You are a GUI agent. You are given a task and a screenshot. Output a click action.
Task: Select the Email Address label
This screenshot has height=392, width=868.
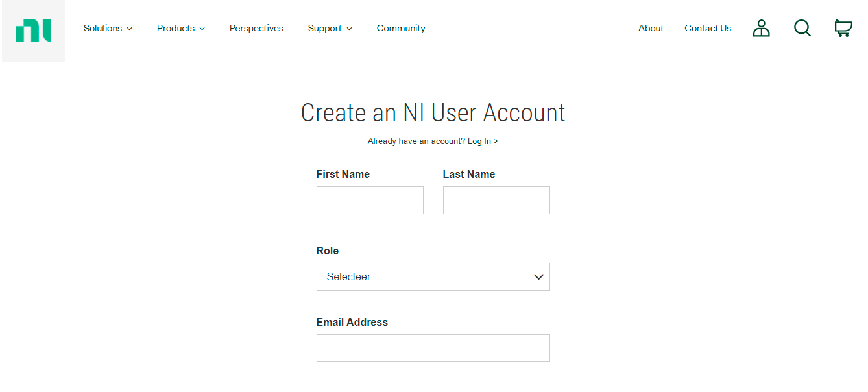click(x=352, y=322)
